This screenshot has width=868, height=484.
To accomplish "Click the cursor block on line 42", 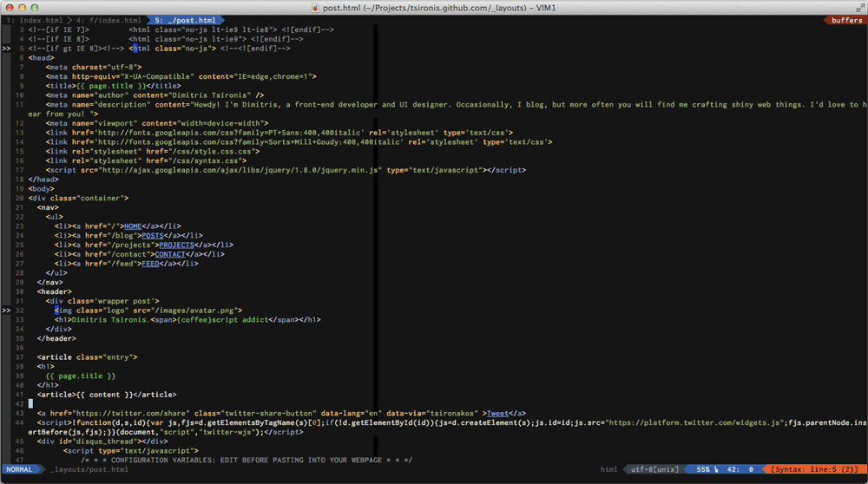I will [x=30, y=404].
